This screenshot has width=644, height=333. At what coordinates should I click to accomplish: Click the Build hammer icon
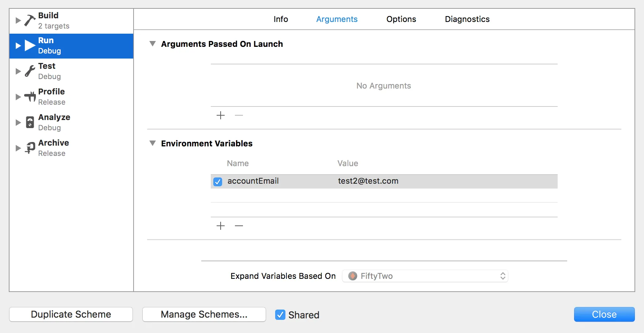30,20
